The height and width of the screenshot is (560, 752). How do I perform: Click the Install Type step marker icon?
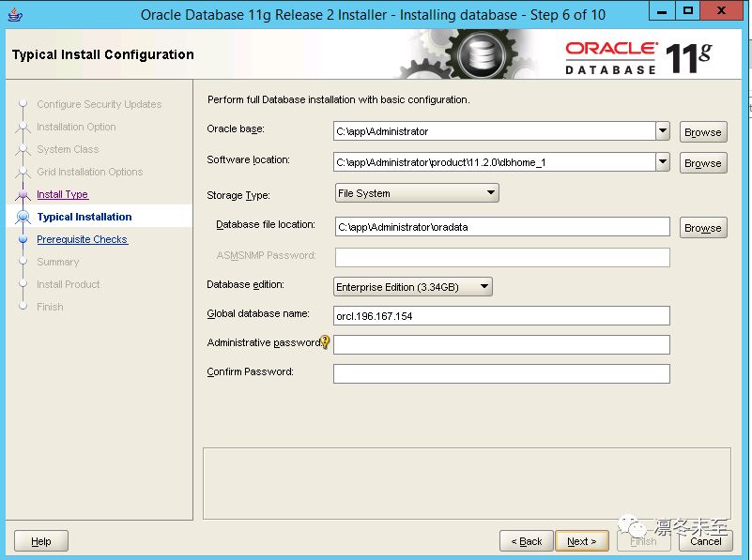23,194
